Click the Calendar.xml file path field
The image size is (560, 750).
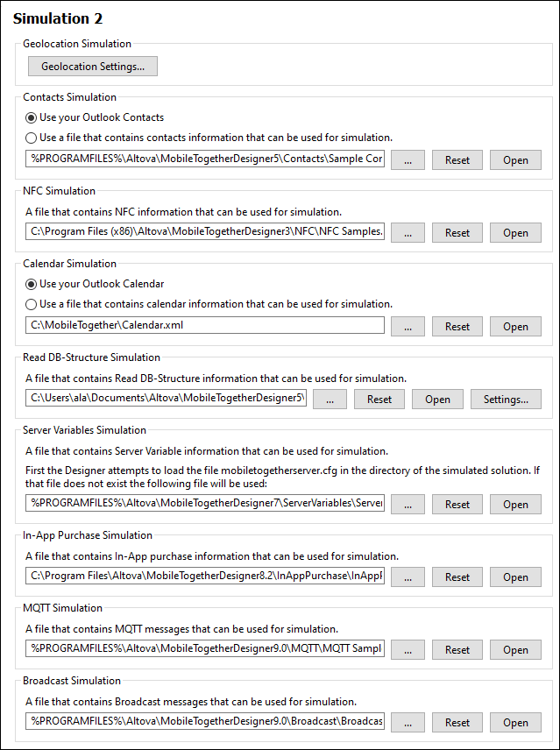tap(205, 326)
